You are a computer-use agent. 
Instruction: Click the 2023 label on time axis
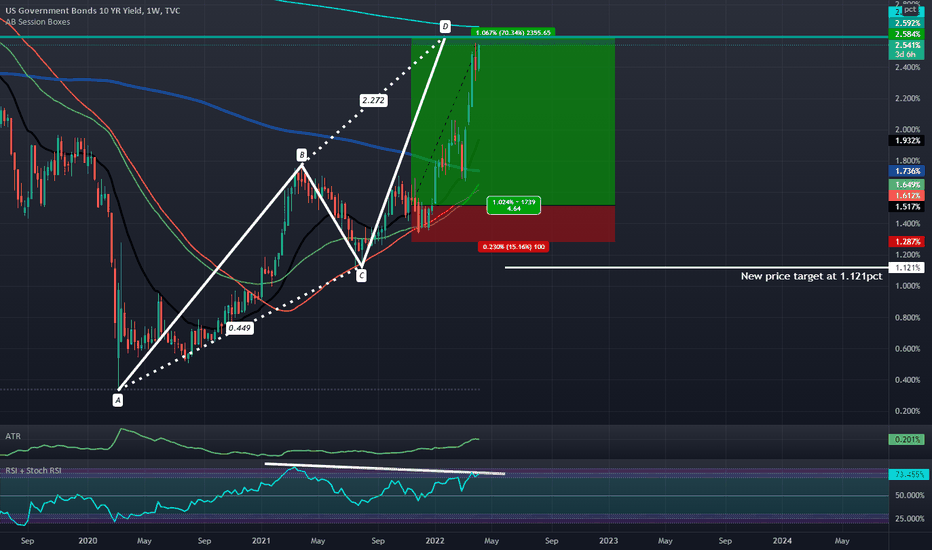(x=608, y=541)
